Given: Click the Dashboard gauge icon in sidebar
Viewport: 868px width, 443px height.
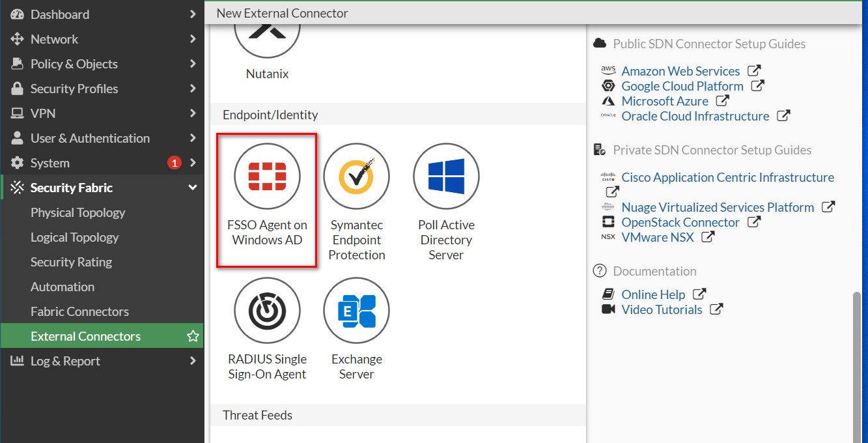Looking at the screenshot, I should 17,14.
